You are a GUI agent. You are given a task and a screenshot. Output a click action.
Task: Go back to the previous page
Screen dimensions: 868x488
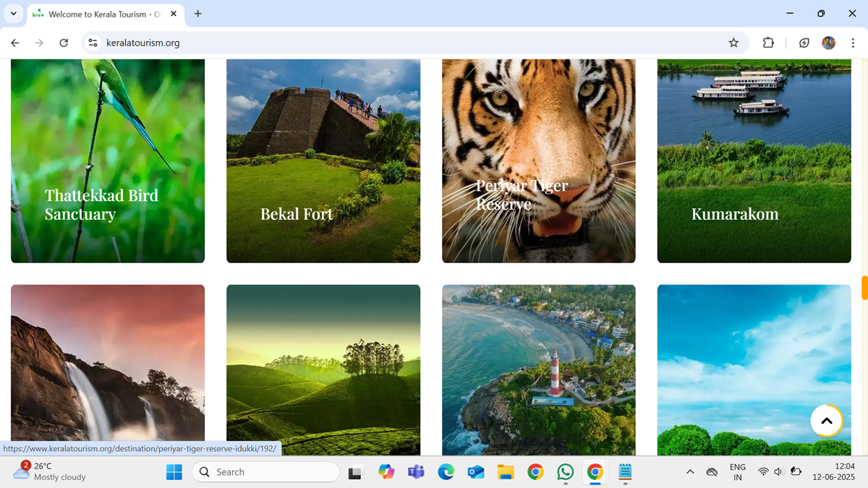tap(15, 43)
